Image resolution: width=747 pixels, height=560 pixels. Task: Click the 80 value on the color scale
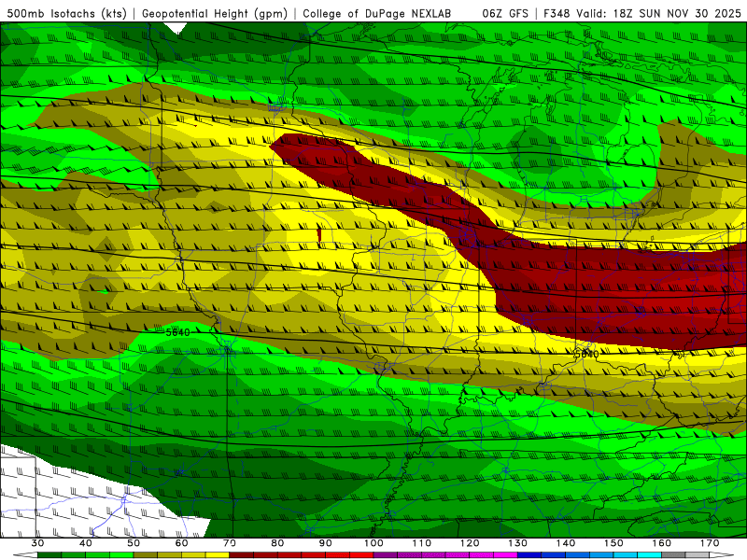tap(277, 543)
